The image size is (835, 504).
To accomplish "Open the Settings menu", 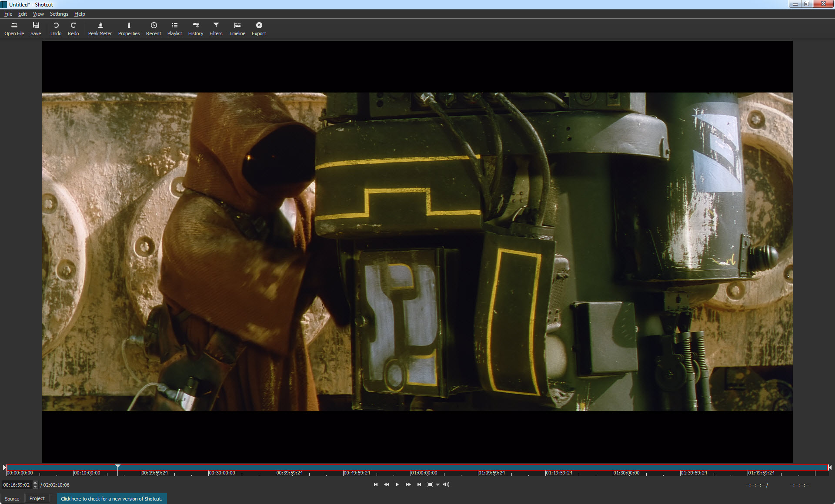I will (x=59, y=14).
